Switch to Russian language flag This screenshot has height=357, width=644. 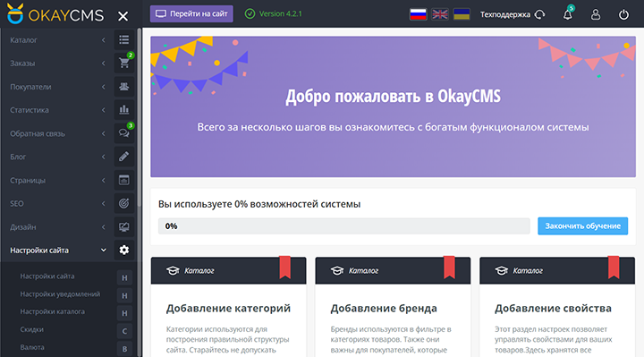pos(418,14)
